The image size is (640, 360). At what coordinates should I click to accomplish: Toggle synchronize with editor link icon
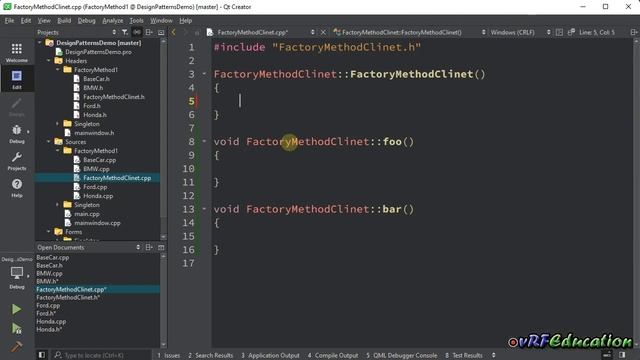(137, 32)
